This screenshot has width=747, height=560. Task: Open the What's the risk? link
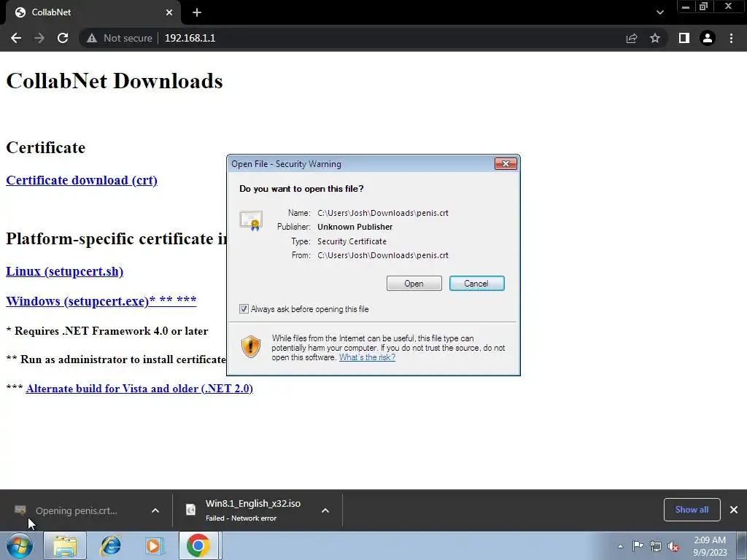[x=367, y=357]
